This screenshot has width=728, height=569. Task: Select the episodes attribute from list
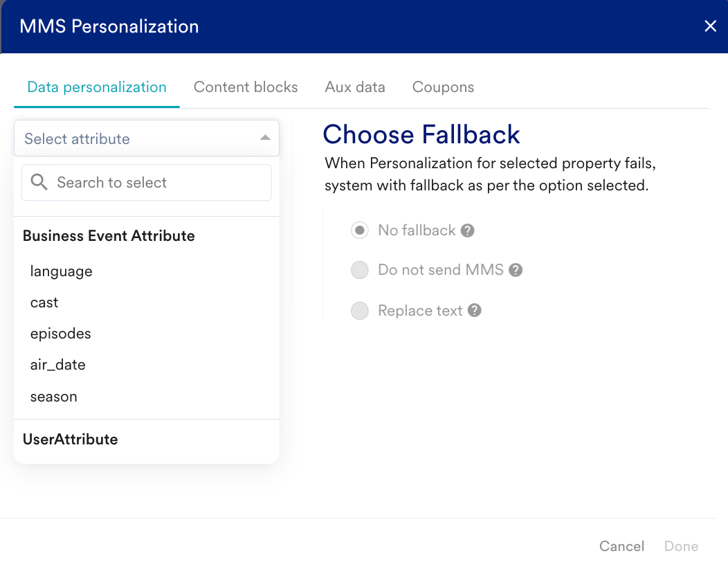point(60,334)
